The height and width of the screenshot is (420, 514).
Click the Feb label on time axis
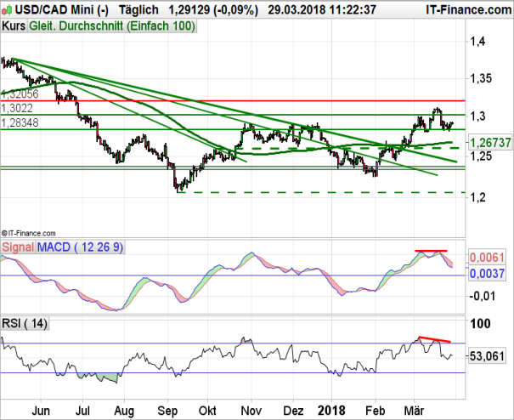point(376,411)
